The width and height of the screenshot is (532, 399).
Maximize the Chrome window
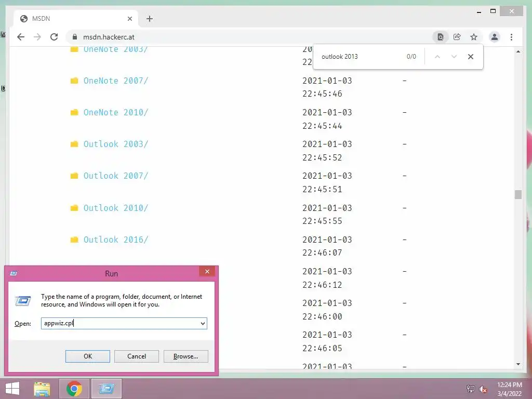tap(493, 11)
